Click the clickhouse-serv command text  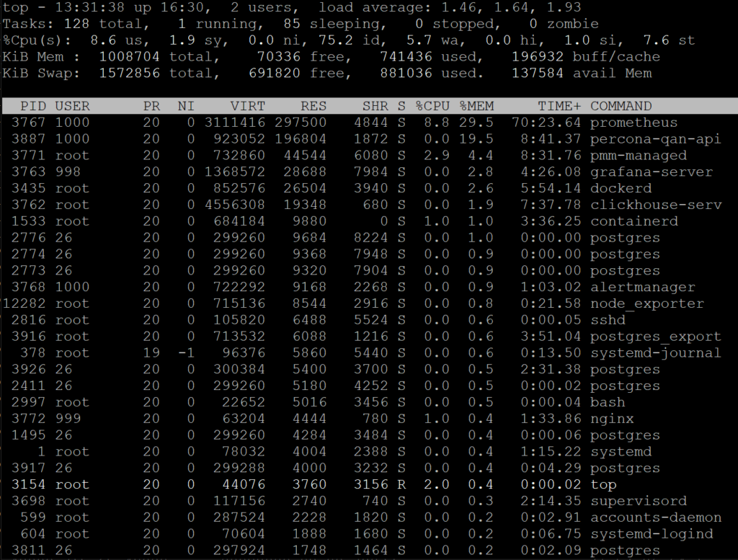click(655, 205)
